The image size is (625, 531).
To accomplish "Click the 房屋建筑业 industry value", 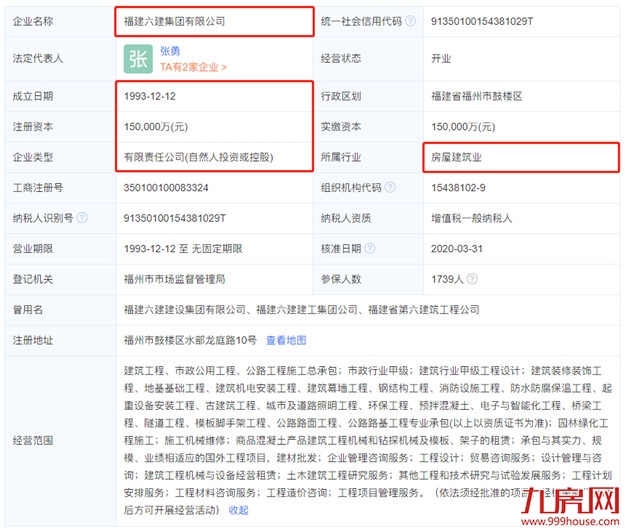I will point(456,157).
